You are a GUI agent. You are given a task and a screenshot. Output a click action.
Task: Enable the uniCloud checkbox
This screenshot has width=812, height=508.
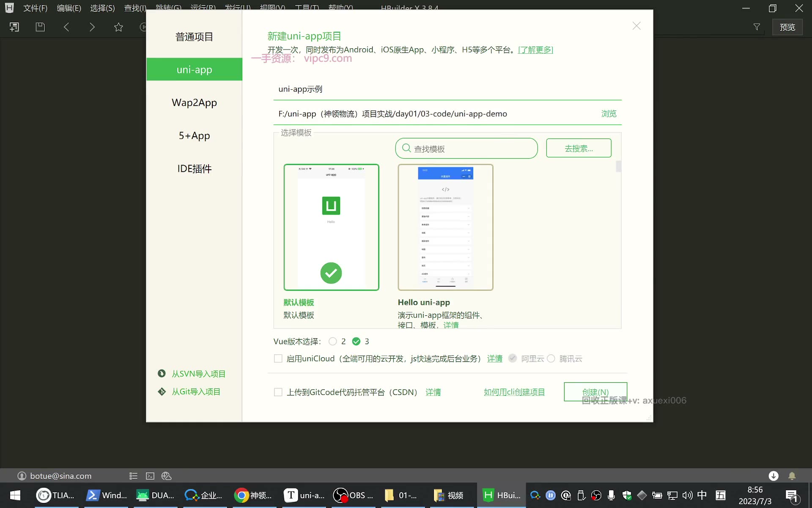[x=278, y=359]
